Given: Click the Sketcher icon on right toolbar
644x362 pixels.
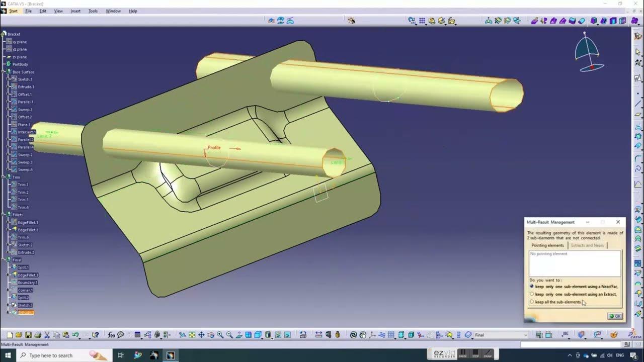Looking at the screenshot, I should coord(638,78).
